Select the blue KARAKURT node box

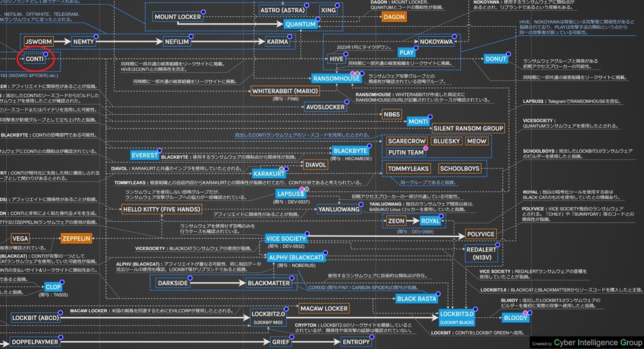tap(268, 173)
